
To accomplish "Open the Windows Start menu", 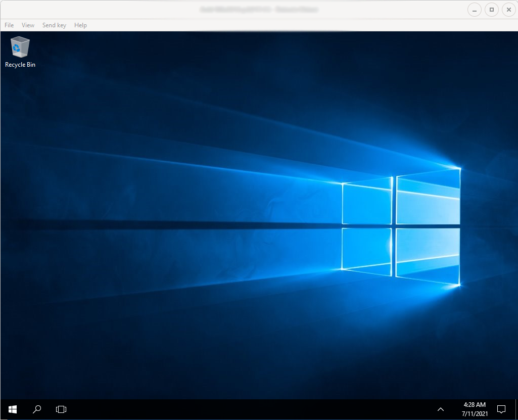I will pyautogui.click(x=13, y=409).
